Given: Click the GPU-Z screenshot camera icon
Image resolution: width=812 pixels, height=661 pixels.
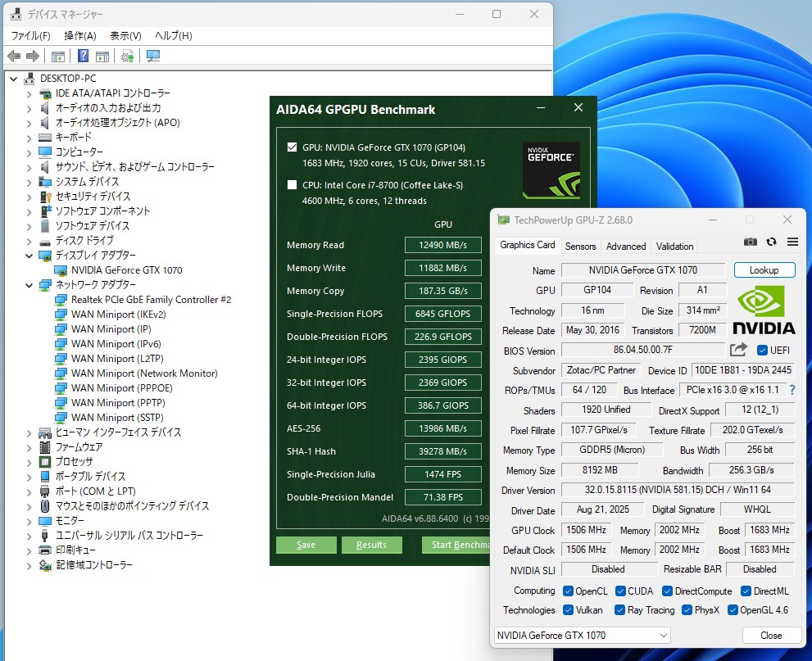Looking at the screenshot, I should coord(750,242).
